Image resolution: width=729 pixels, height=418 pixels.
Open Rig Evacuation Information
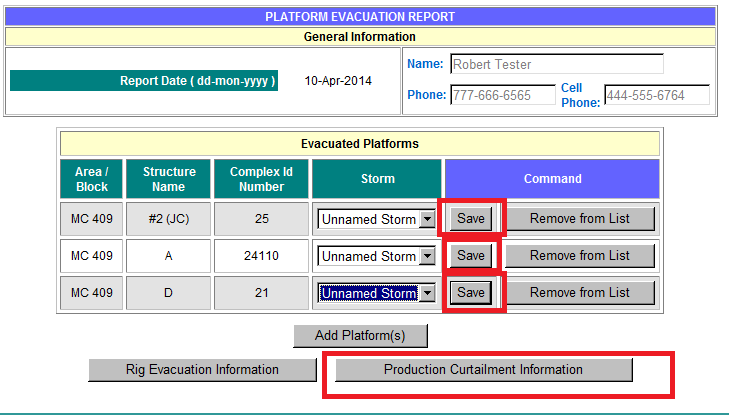point(202,369)
